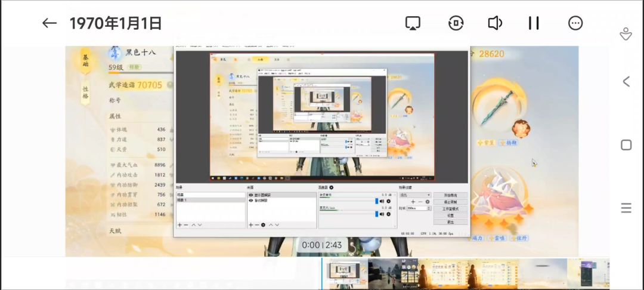
Task: Click the 停止录制 button in OBS controls
Action: 450,202
